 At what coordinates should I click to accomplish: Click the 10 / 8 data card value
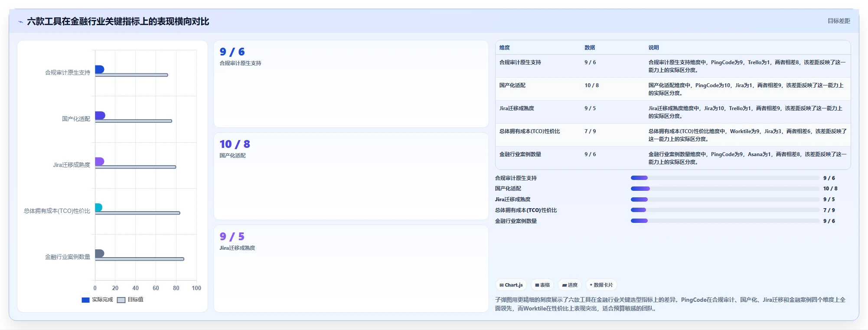point(235,144)
